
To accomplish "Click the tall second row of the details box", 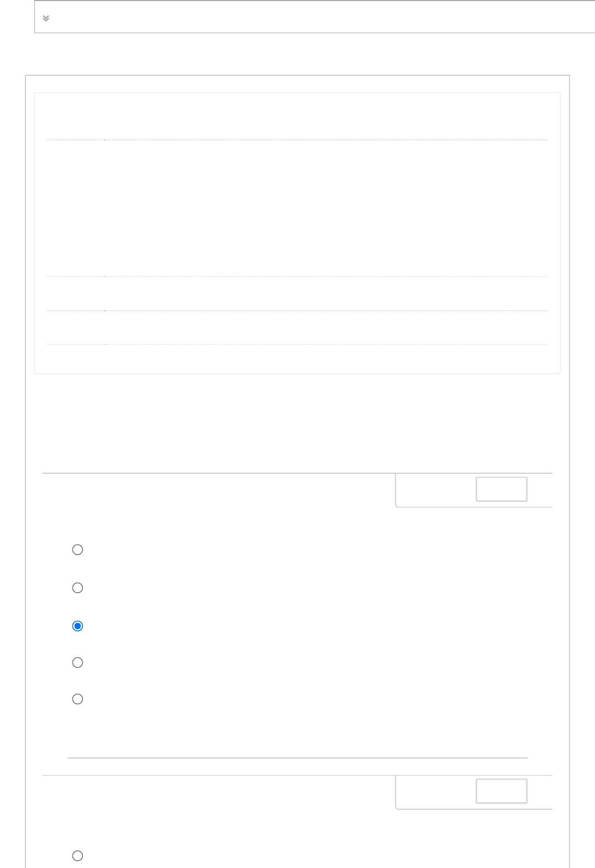I will click(x=297, y=208).
